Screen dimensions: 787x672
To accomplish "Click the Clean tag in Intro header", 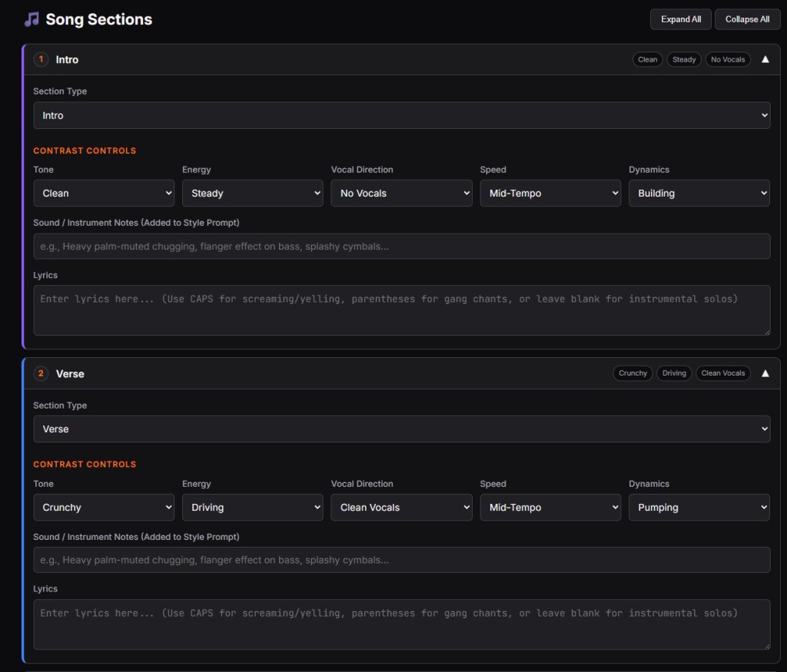I will (647, 60).
